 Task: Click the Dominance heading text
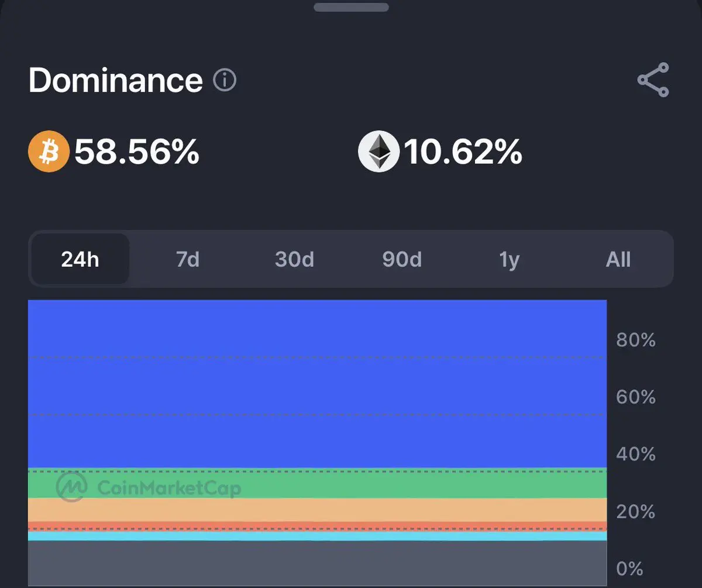[115, 80]
